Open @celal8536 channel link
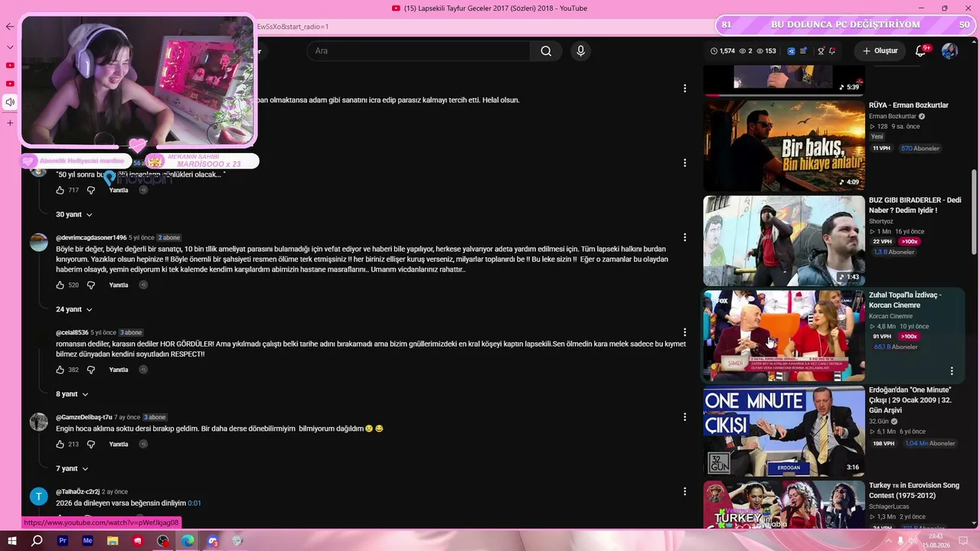The width and height of the screenshot is (980, 551). click(x=72, y=333)
